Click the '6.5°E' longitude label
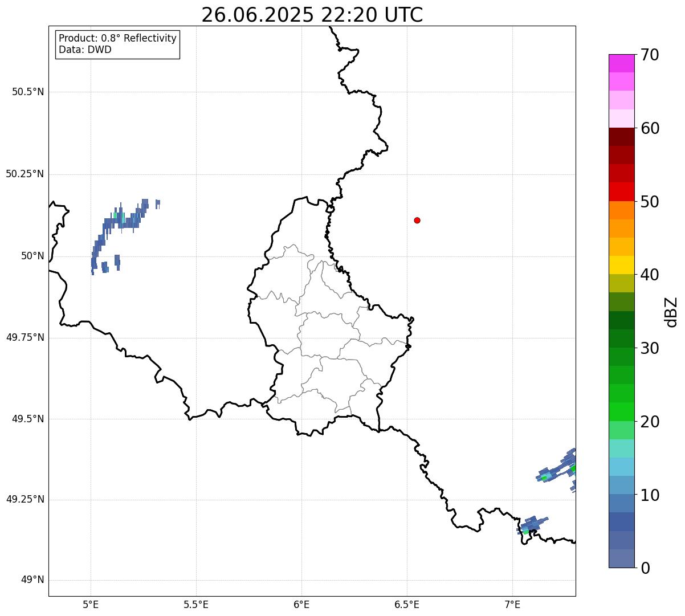 [407, 604]
